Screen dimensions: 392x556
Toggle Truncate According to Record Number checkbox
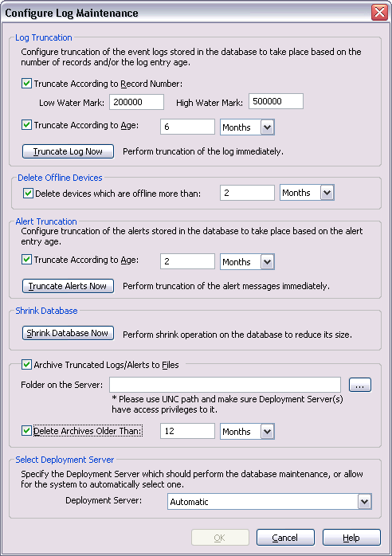(x=26, y=84)
